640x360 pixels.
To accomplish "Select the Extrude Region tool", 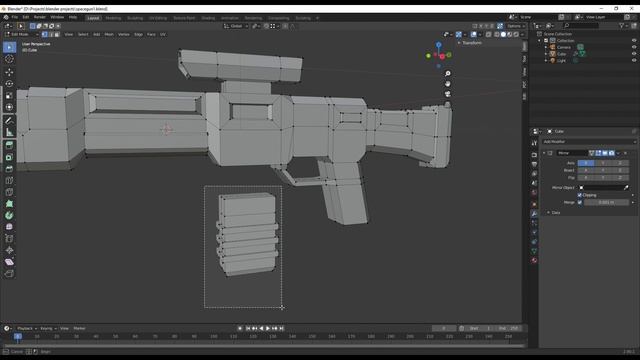I will [x=9, y=145].
